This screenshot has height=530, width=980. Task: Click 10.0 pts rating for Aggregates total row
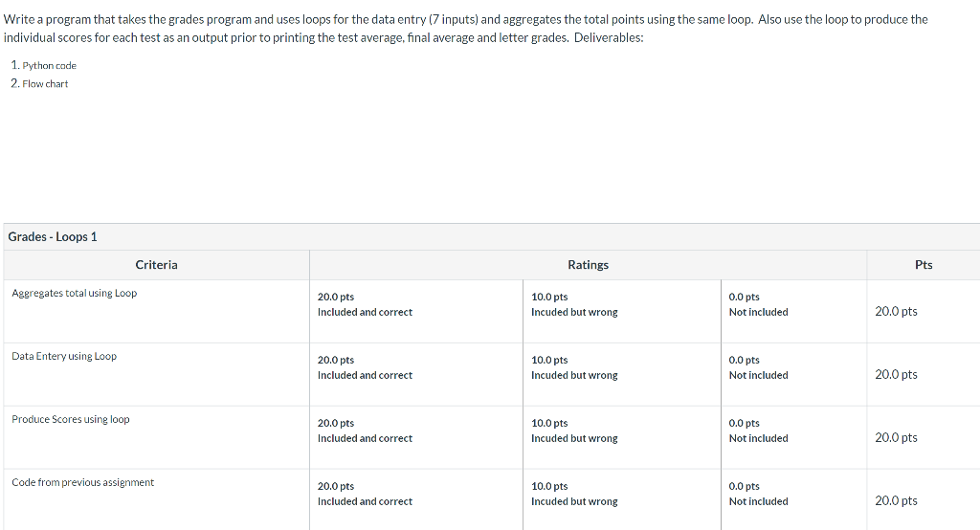(x=549, y=297)
